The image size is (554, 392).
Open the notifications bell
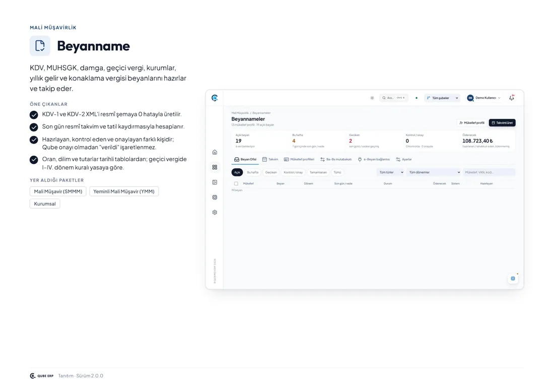[512, 98]
